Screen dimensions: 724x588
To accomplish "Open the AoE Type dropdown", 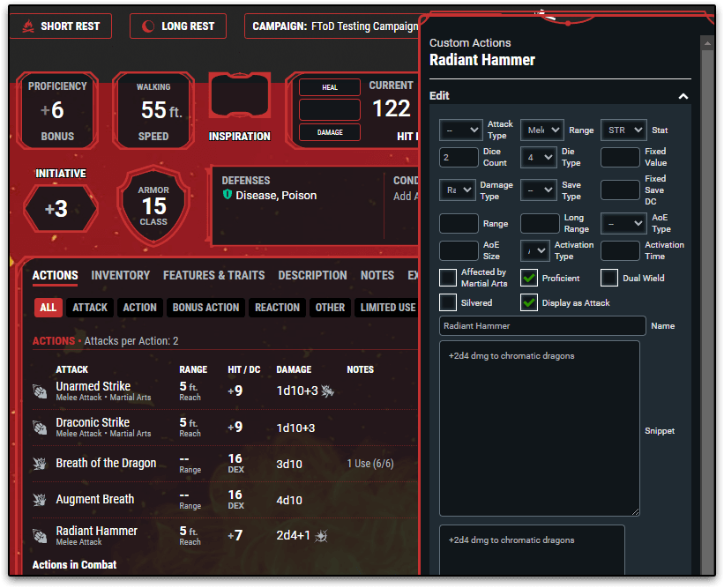I will click(623, 223).
